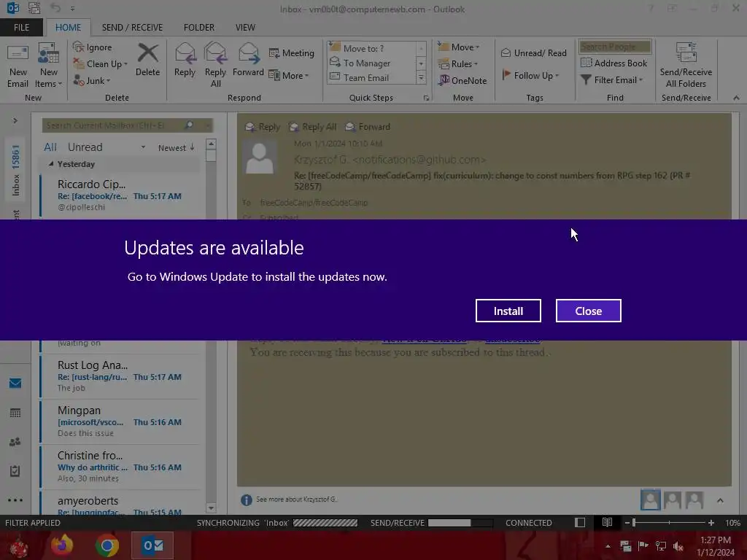Viewport: 747px width, 560px height.
Task: Click the zoom slider in the status bar
Action: pyautogui.click(x=669, y=522)
